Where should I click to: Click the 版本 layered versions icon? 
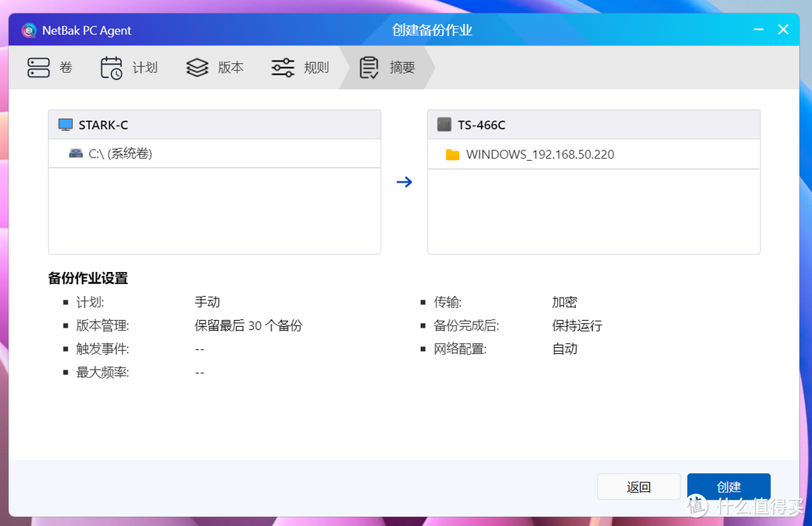pos(196,67)
